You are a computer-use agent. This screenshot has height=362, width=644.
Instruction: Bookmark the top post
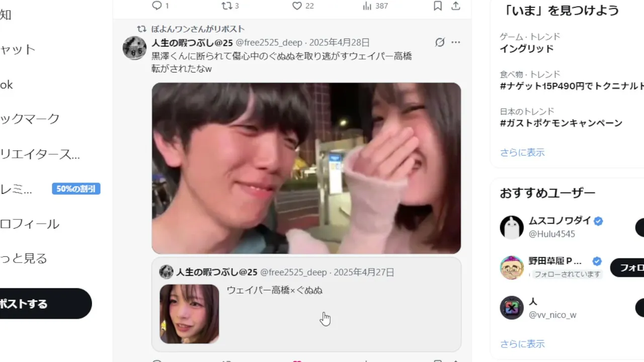438,6
